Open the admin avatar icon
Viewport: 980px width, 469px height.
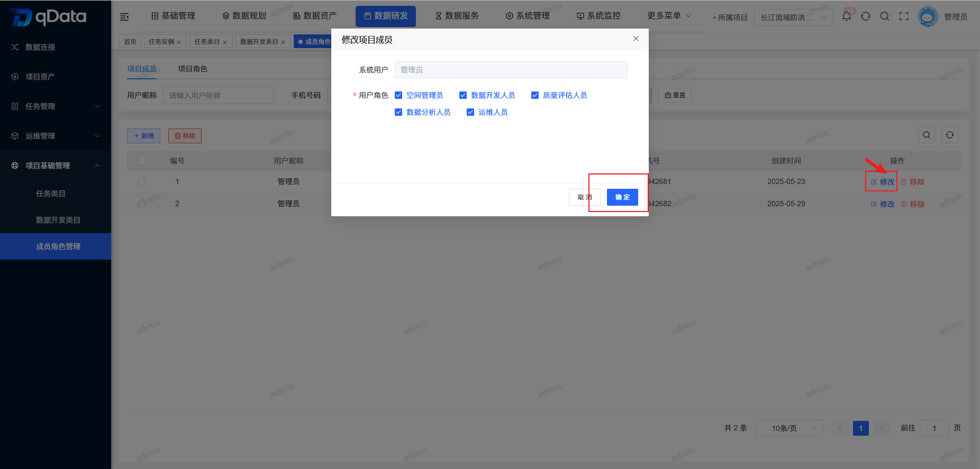(928, 16)
